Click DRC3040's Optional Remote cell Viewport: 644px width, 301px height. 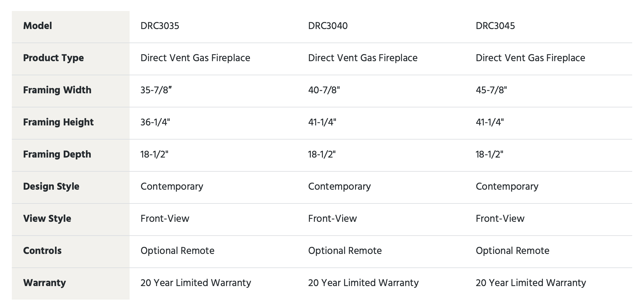(345, 251)
